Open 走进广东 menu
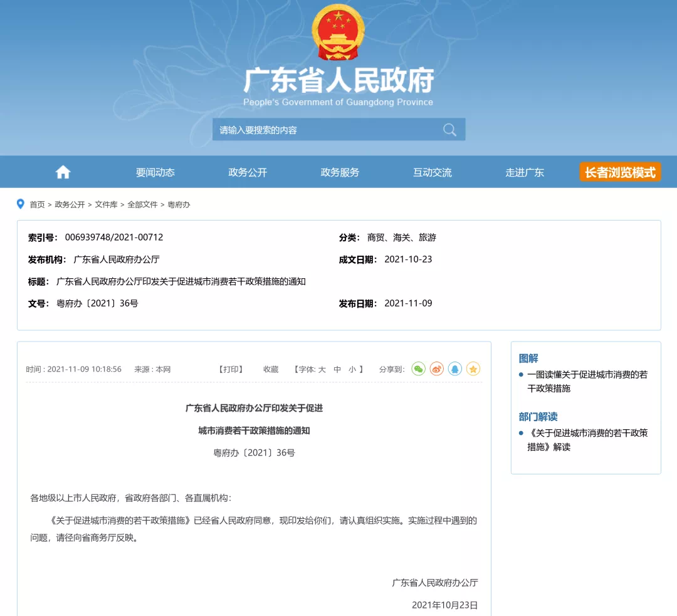 (525, 172)
